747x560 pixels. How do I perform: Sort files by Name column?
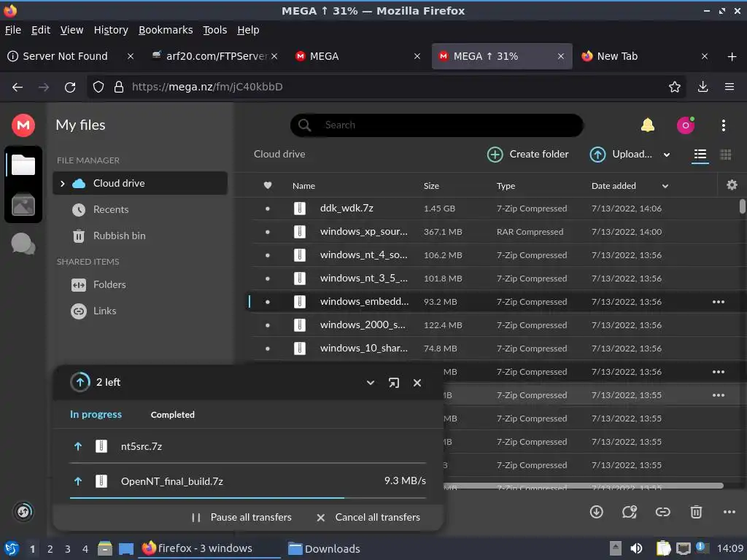click(x=303, y=186)
